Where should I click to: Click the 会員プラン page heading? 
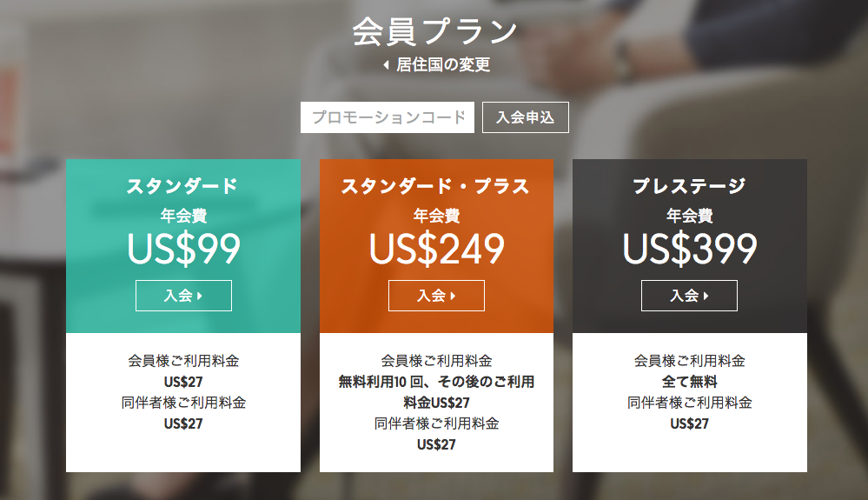click(434, 31)
